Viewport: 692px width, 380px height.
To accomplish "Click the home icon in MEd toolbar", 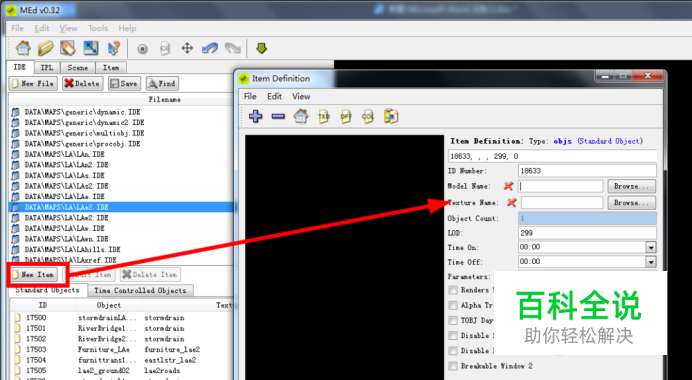I will click(23, 48).
